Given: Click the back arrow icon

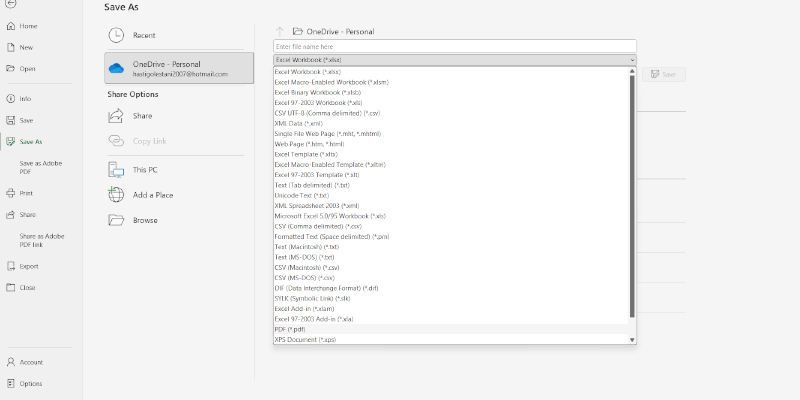Looking at the screenshot, I should [x=10, y=4].
